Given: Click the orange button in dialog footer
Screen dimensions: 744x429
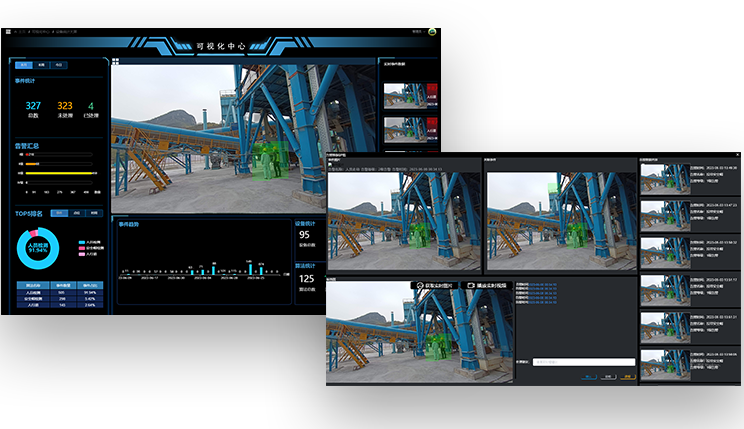Looking at the screenshot, I should click(627, 377).
